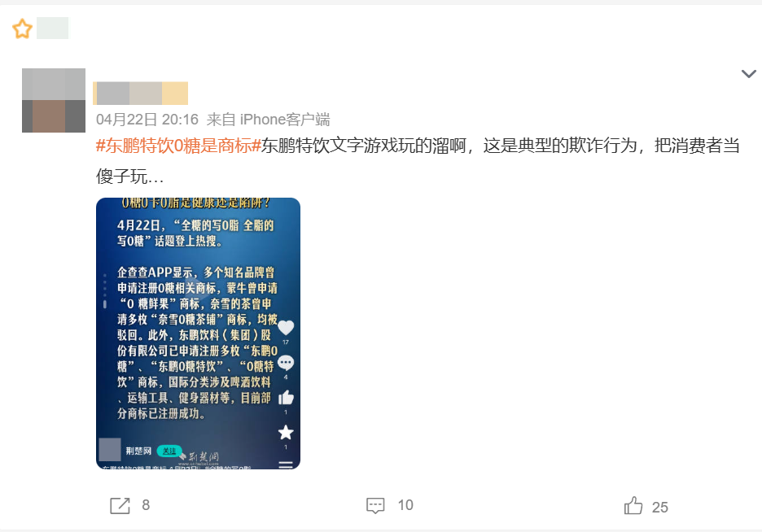Tap the white star icon in the image

286,432
